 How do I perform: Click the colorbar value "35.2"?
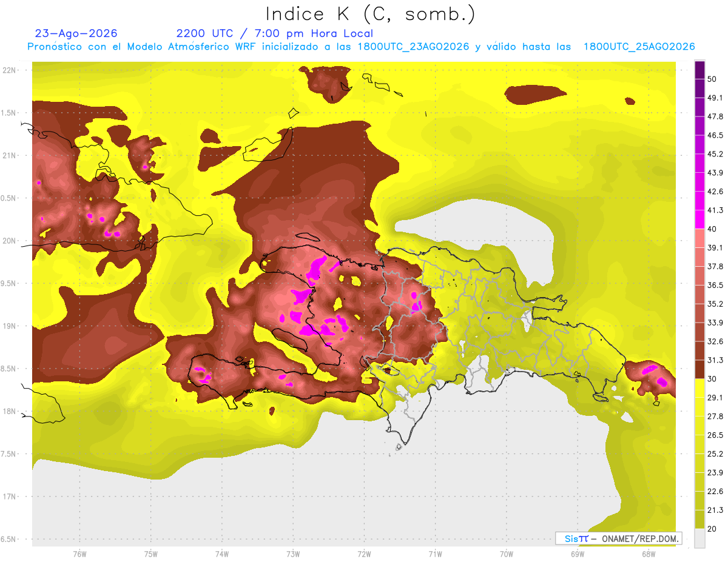(715, 304)
